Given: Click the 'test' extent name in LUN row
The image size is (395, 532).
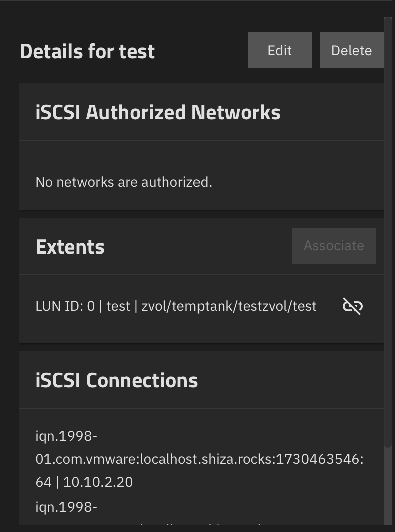Looking at the screenshot, I should pyautogui.click(x=118, y=306).
